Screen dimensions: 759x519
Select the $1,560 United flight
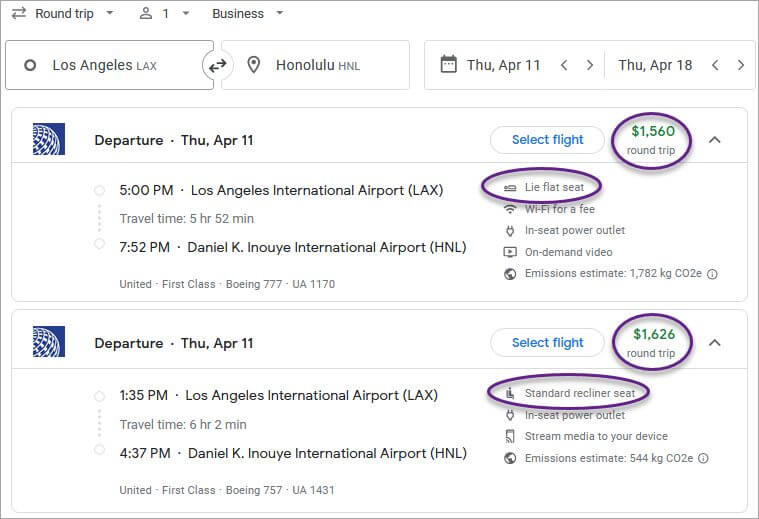[547, 140]
